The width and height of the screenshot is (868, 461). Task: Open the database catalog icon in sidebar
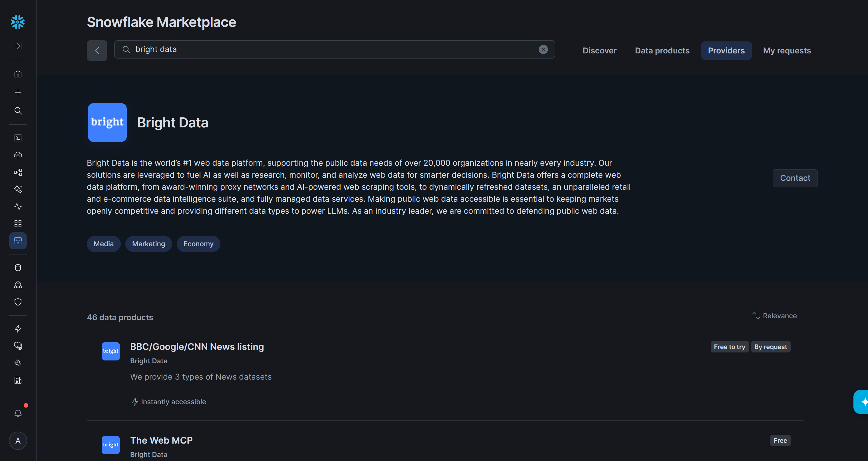(18, 268)
